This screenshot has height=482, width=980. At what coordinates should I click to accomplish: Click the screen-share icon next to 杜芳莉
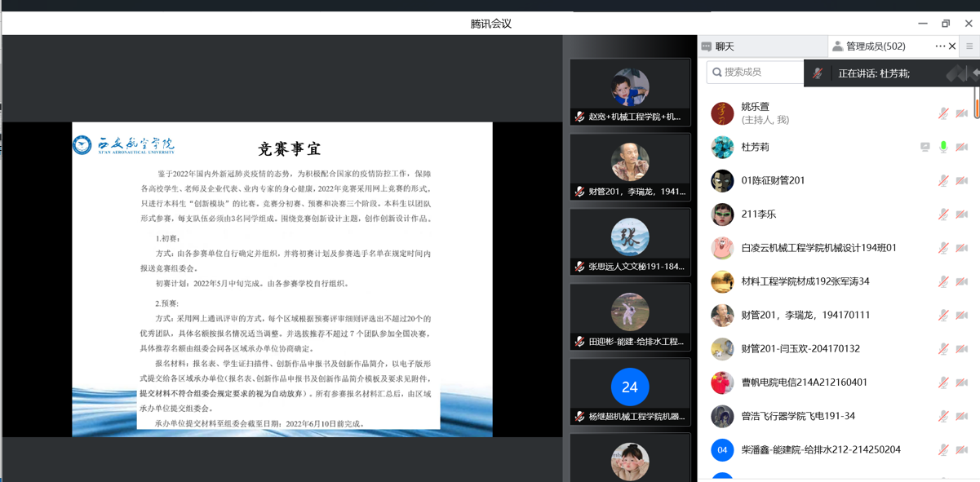[925, 147]
